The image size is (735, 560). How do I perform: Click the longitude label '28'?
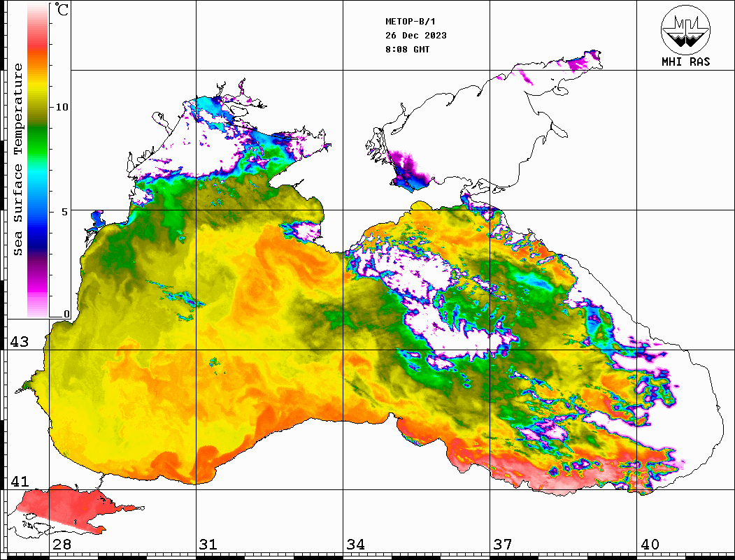click(x=62, y=544)
